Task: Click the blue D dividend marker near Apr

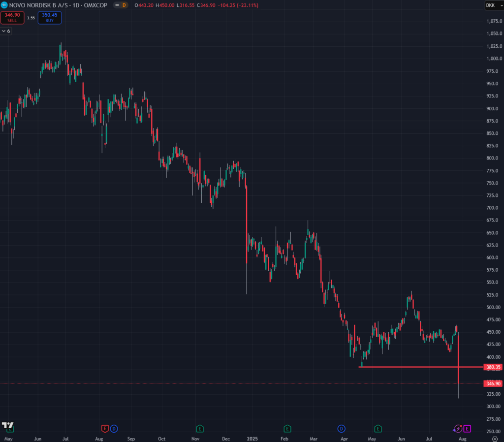Action: tap(342, 429)
